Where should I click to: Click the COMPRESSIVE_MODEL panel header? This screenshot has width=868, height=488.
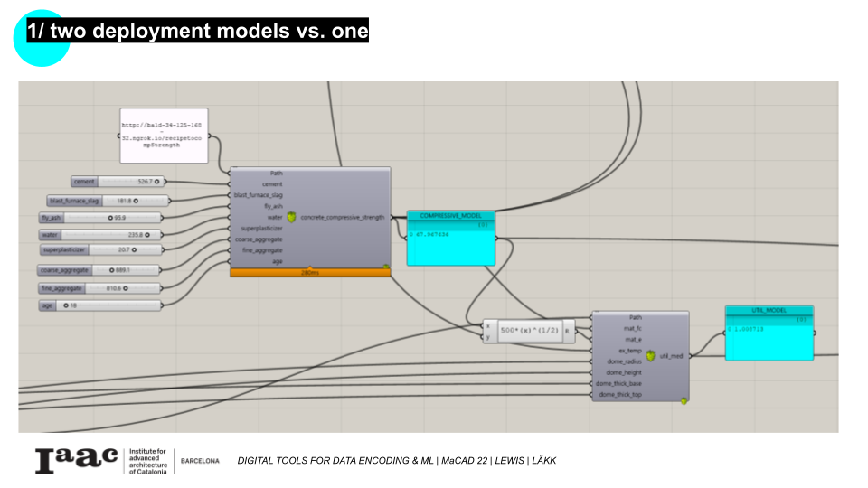[x=450, y=216]
